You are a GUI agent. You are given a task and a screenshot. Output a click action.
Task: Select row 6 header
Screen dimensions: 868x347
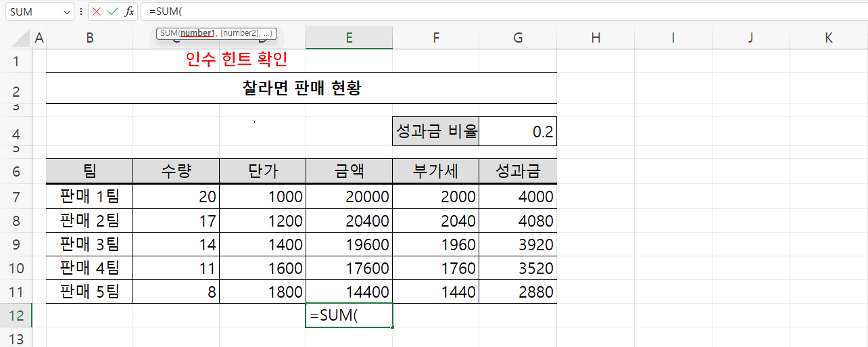pos(16,172)
